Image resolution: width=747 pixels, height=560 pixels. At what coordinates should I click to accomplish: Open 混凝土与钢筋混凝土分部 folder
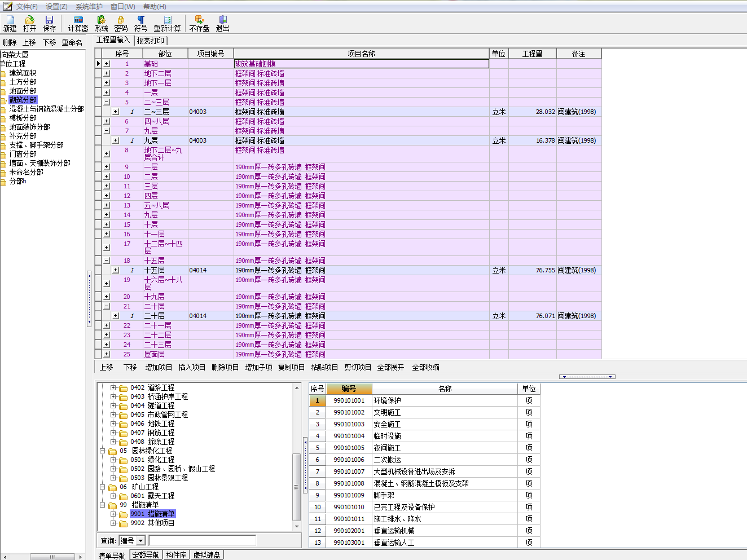46,109
